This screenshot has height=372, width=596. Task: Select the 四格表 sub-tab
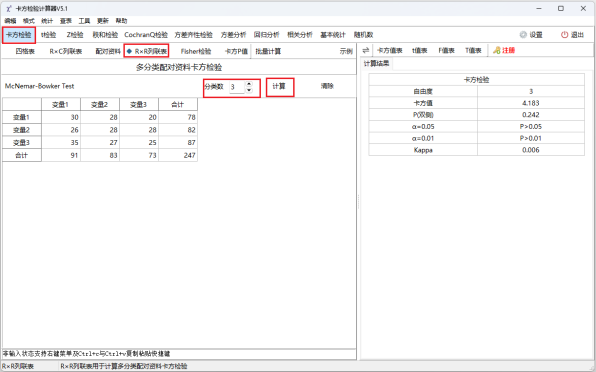coord(25,51)
